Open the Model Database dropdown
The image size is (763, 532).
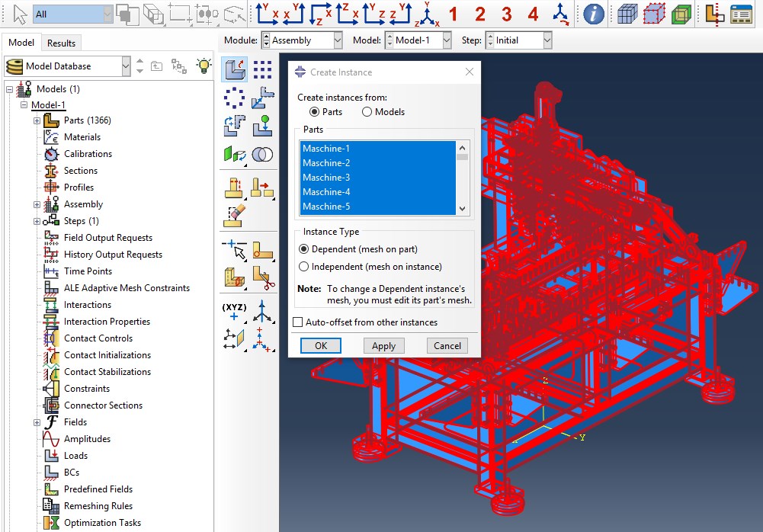[126, 66]
